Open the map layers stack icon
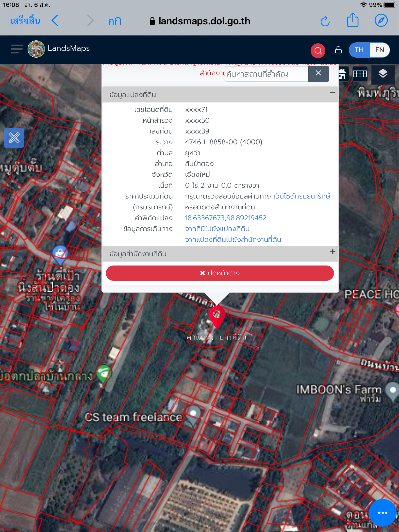This screenshot has height=532, width=399. click(383, 74)
